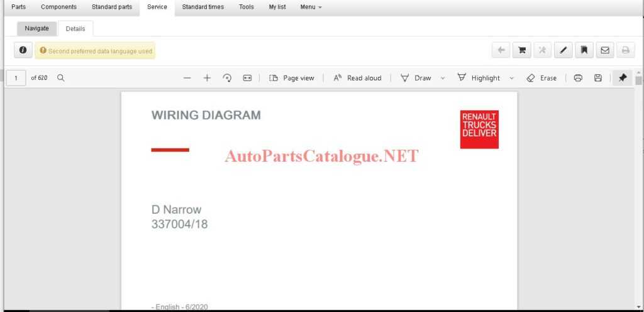Zoom out with the minus icon
This screenshot has height=312, width=644.
187,78
